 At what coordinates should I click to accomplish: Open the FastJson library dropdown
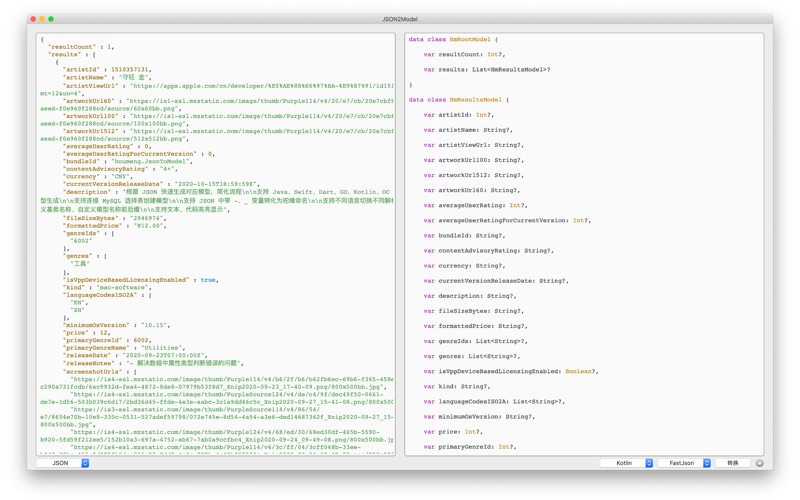pyautogui.click(x=684, y=463)
